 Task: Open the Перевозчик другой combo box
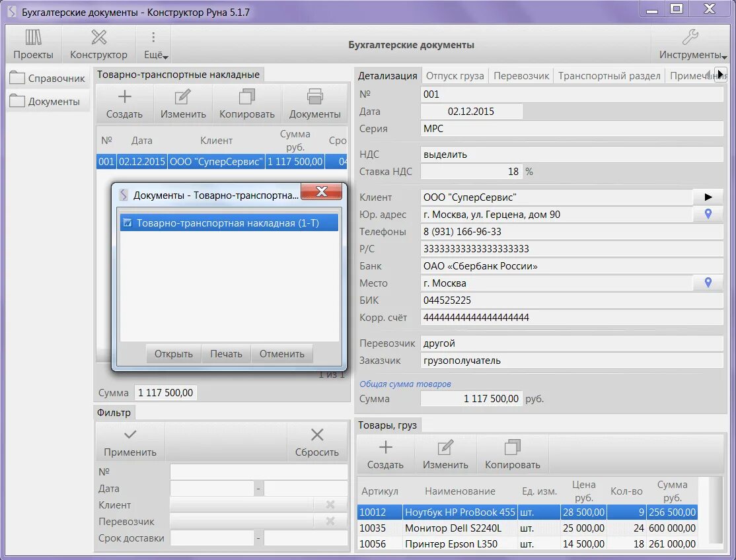[571, 343]
